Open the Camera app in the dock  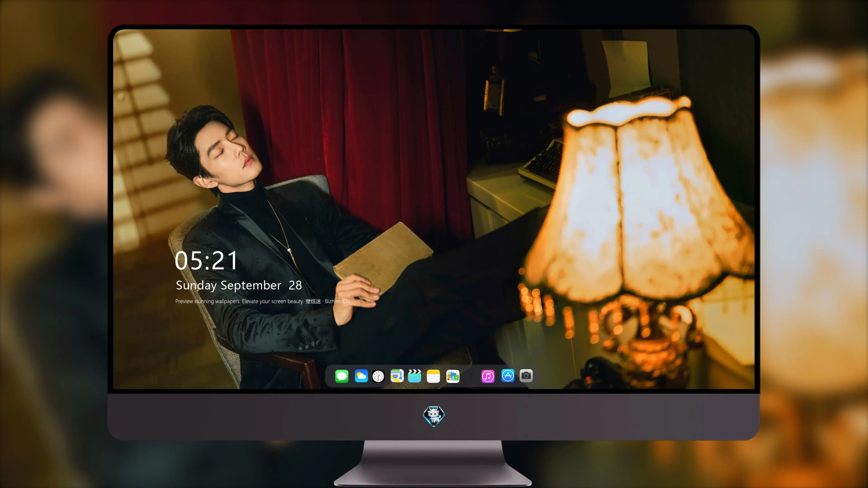coord(526,375)
